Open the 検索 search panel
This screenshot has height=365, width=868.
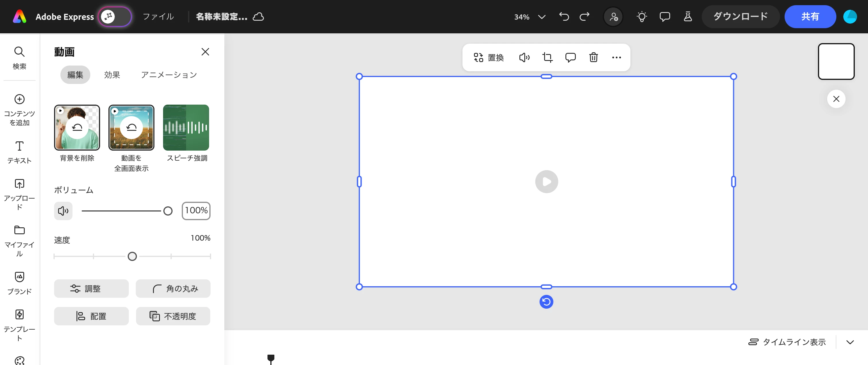19,58
